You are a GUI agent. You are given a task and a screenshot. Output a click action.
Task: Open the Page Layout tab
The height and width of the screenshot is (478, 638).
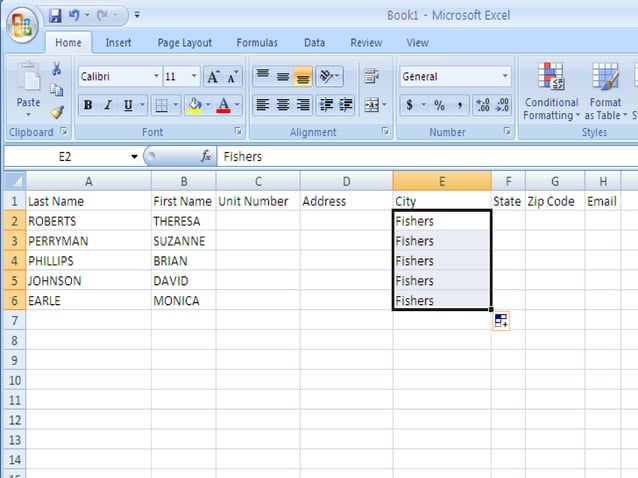point(185,43)
